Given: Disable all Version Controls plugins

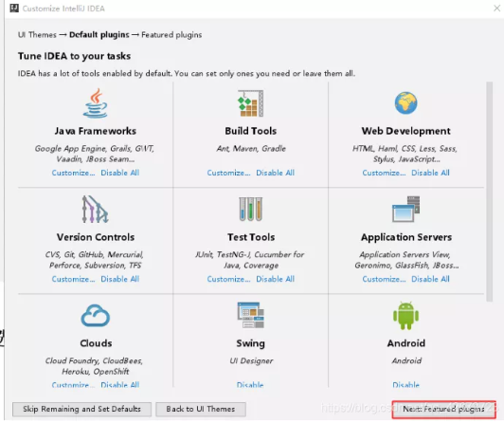Looking at the screenshot, I should [x=120, y=279].
